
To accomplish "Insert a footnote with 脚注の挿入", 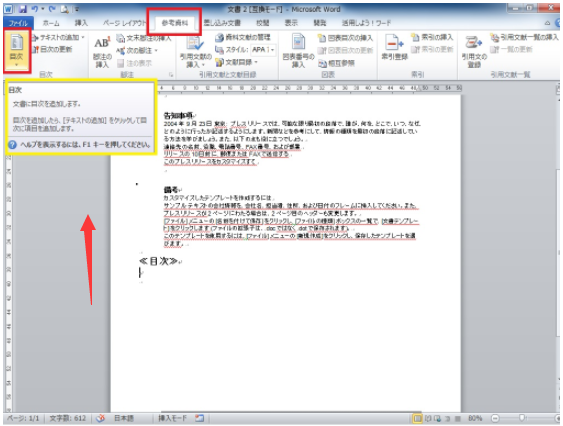I will [102, 51].
